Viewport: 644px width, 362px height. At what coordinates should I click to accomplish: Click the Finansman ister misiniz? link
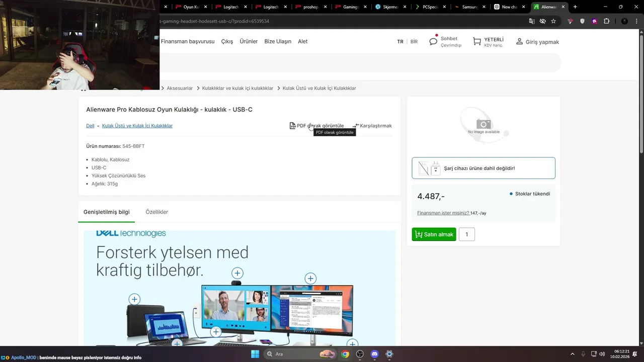443,213
